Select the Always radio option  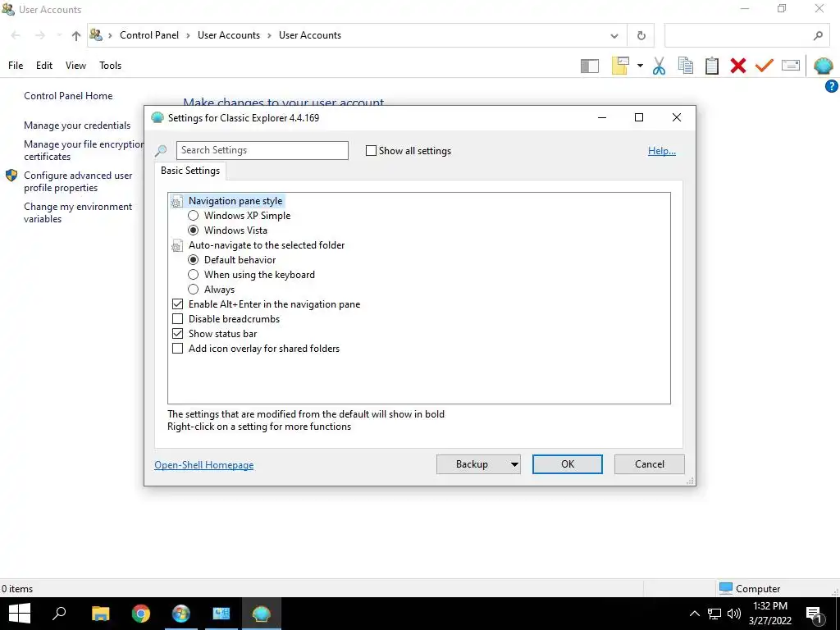coord(194,290)
